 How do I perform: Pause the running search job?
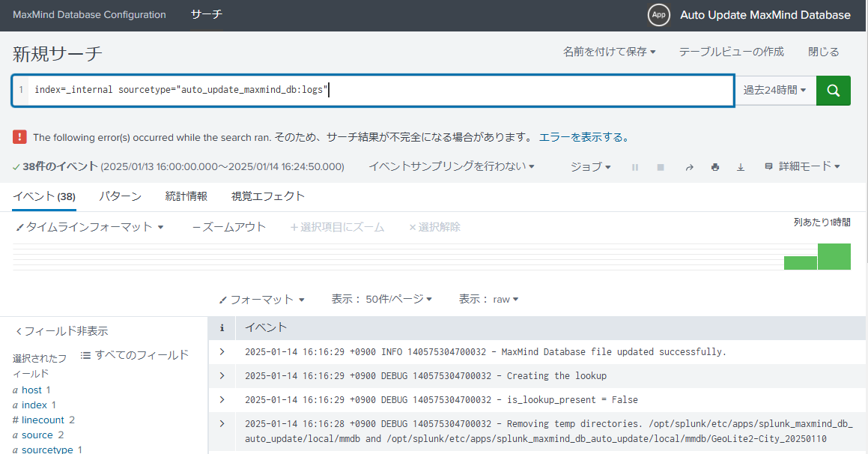634,166
